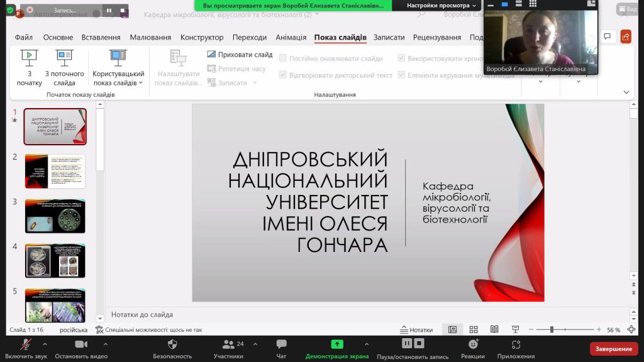Pause recording beside the Запись indicator
The image size is (644, 362).
pyautogui.click(x=109, y=10)
